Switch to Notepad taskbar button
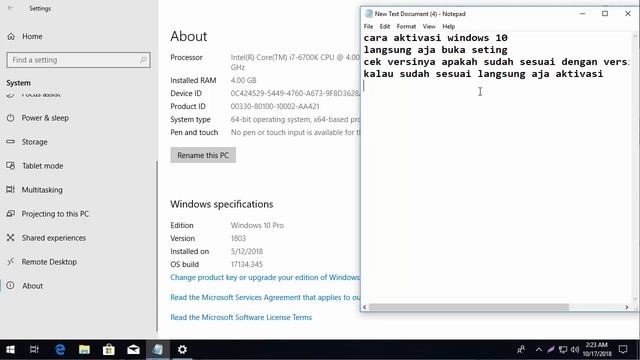Image resolution: width=640 pixels, height=360 pixels. tap(158, 349)
